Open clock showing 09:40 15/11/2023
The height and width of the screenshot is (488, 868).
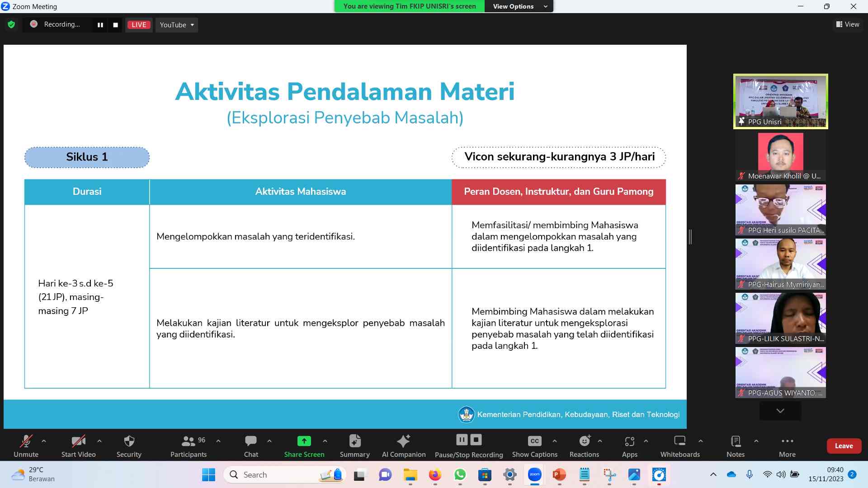826,474
